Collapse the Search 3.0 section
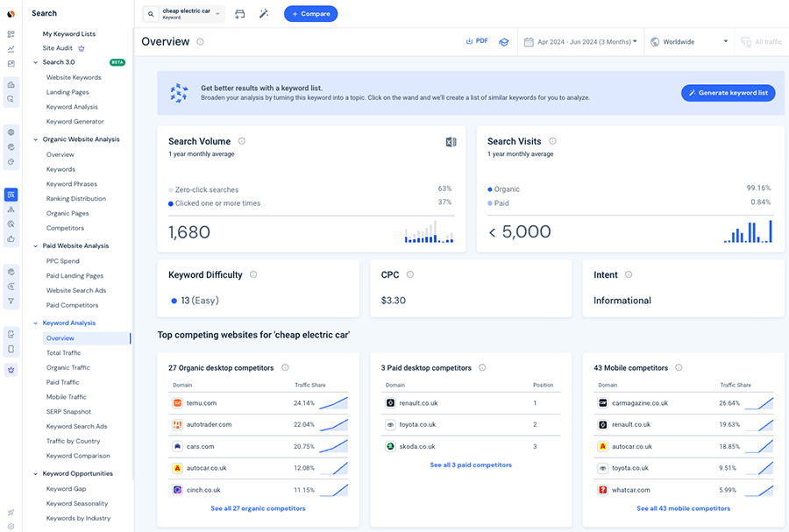 point(35,62)
